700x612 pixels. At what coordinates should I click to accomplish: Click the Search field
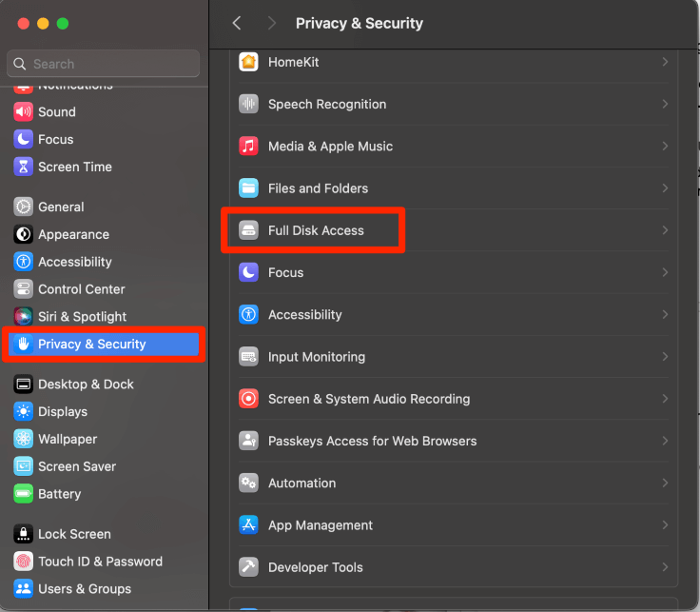pyautogui.click(x=105, y=64)
